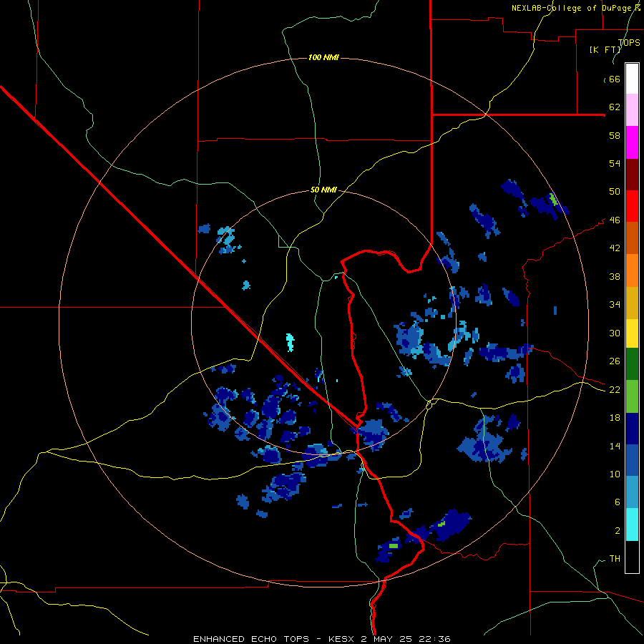Screen dimensions: 644x644
Task: Click the legend value 38
Action: (x=615, y=276)
